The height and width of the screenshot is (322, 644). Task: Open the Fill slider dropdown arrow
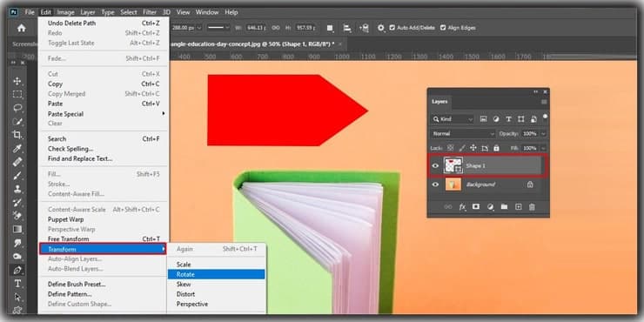pos(543,148)
